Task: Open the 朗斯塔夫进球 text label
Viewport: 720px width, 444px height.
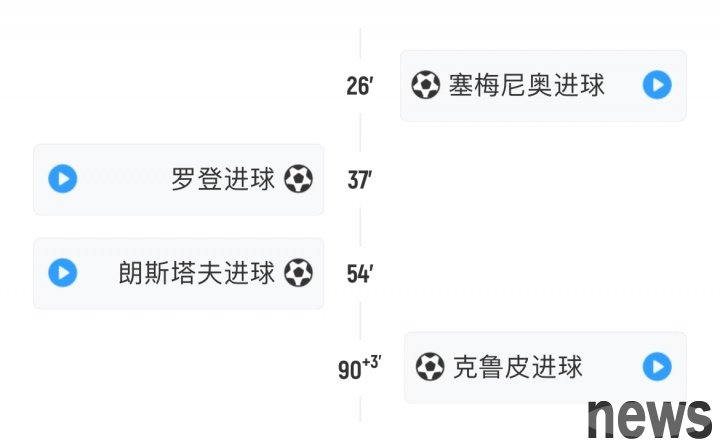Action: [197, 273]
